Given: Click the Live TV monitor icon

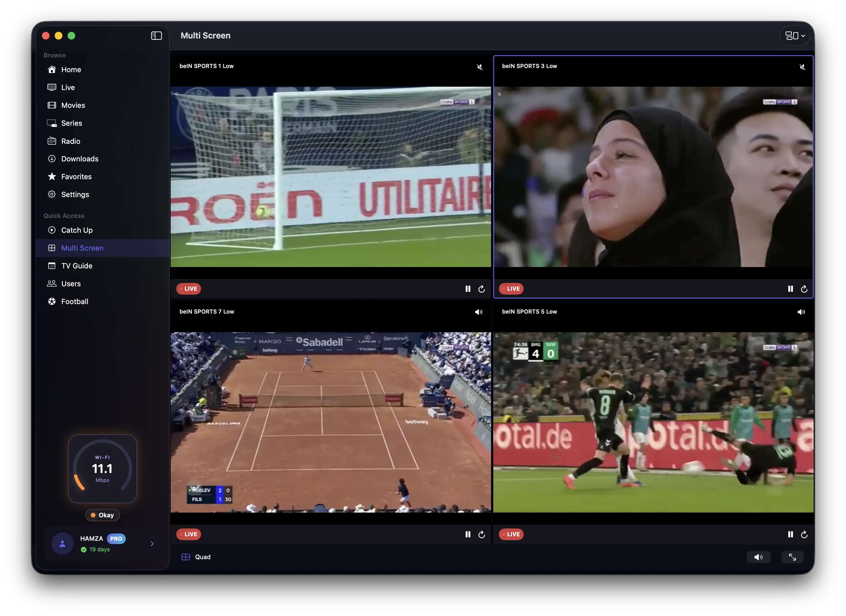Looking at the screenshot, I should pos(52,87).
